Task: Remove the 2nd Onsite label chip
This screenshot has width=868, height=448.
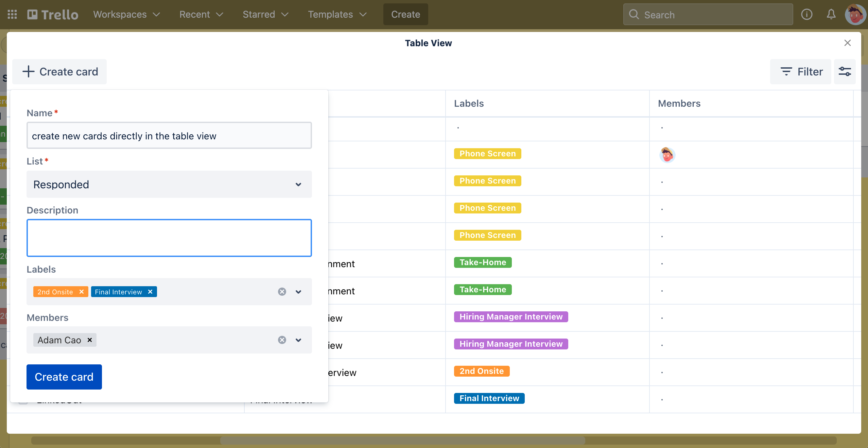Action: point(81,292)
